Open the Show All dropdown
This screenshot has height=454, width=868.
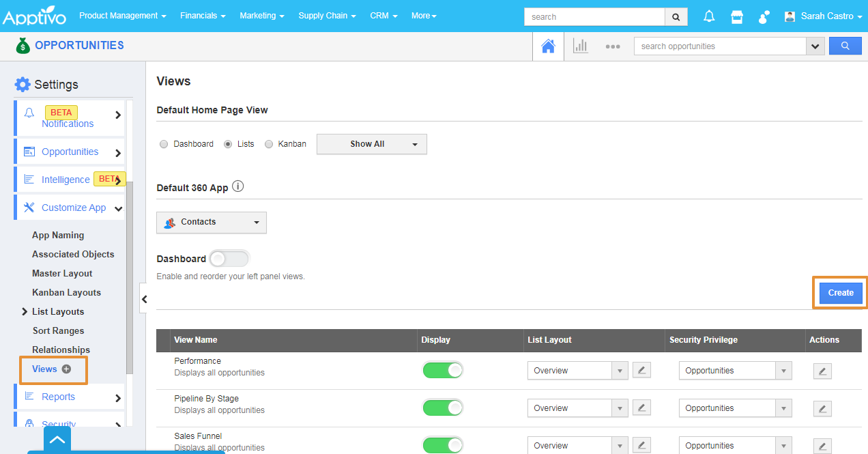pos(371,144)
